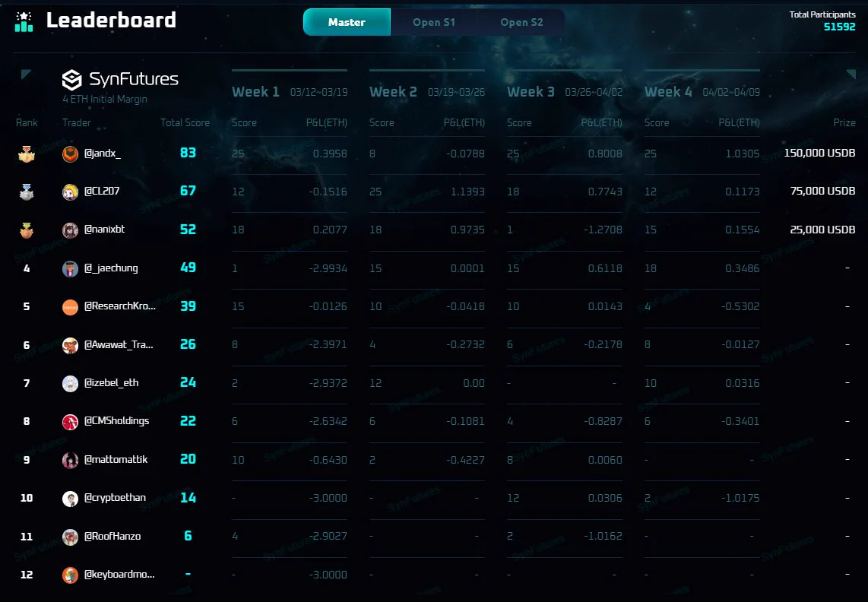Click P&L value -2.3971
The height and width of the screenshot is (602, 868).
(x=328, y=345)
